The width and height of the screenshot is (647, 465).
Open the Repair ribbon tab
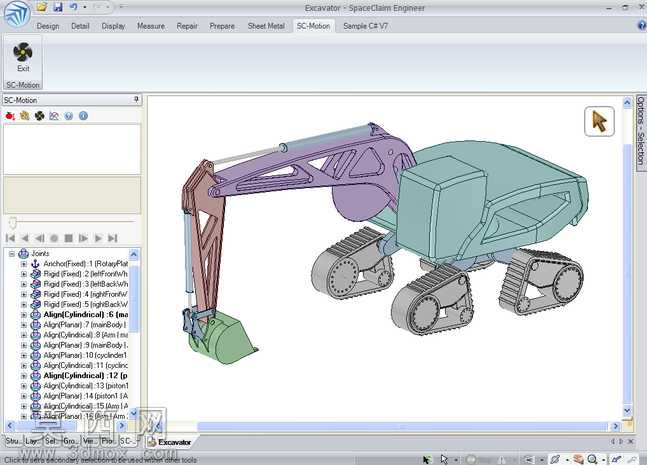pyautogui.click(x=187, y=26)
